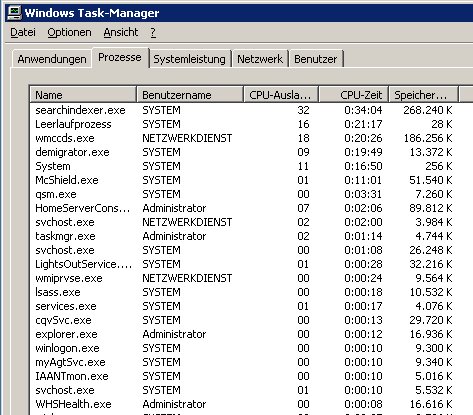Select the lsass.exe process
473x415 pixels.
(244, 292)
